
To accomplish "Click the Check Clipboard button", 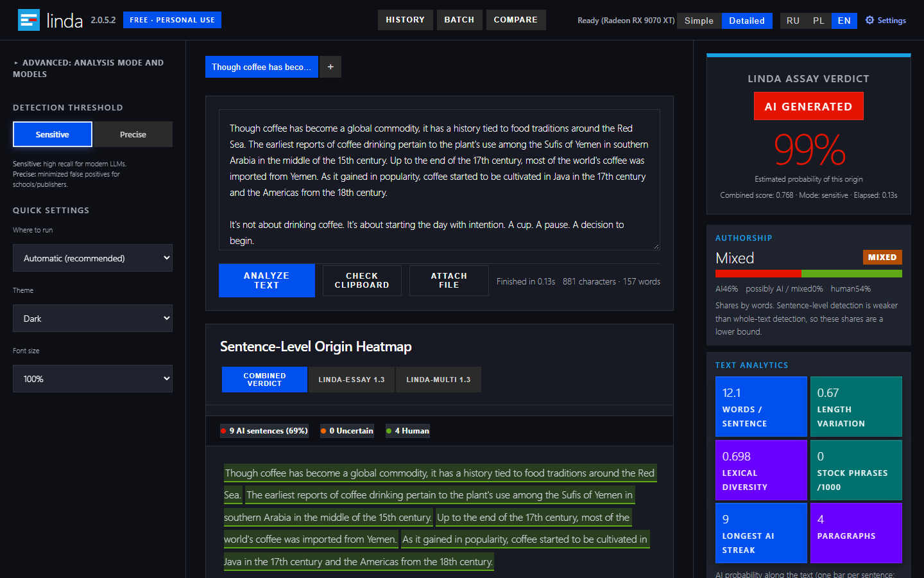I will click(x=362, y=281).
